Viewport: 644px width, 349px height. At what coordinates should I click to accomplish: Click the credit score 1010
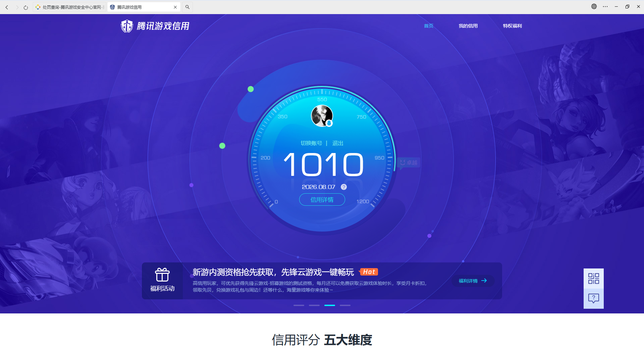(323, 164)
